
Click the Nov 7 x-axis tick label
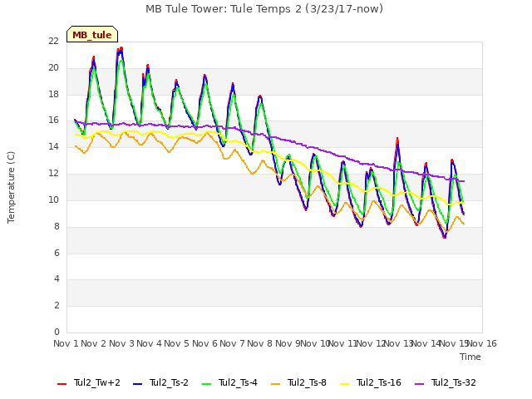pyautogui.click(x=232, y=343)
